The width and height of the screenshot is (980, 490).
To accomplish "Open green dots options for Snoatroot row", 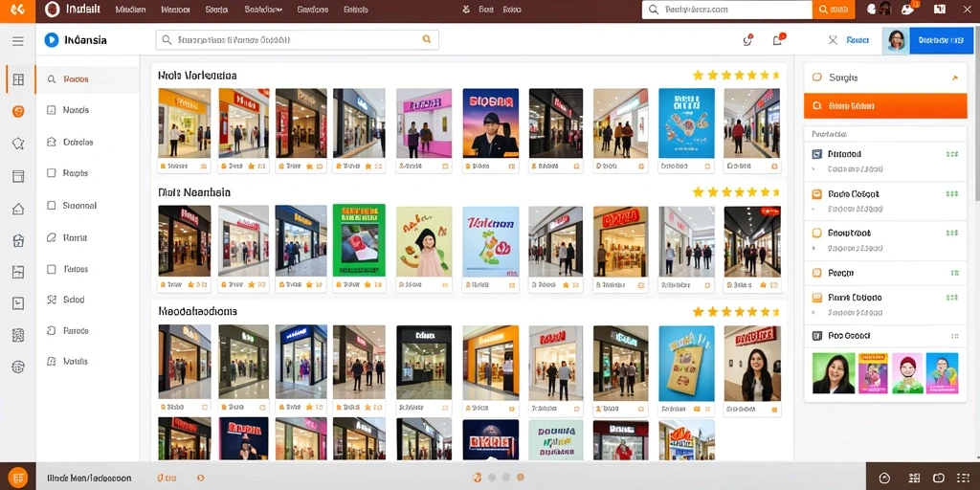I will coord(952,233).
